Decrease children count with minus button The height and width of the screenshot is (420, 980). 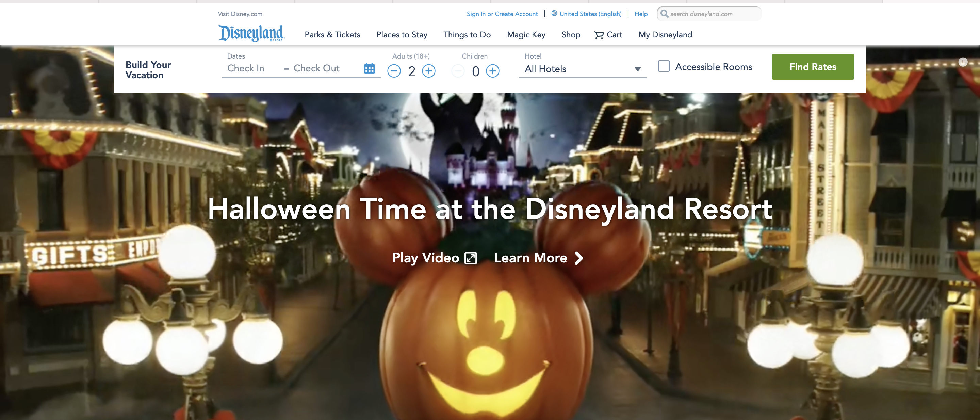[x=458, y=71]
